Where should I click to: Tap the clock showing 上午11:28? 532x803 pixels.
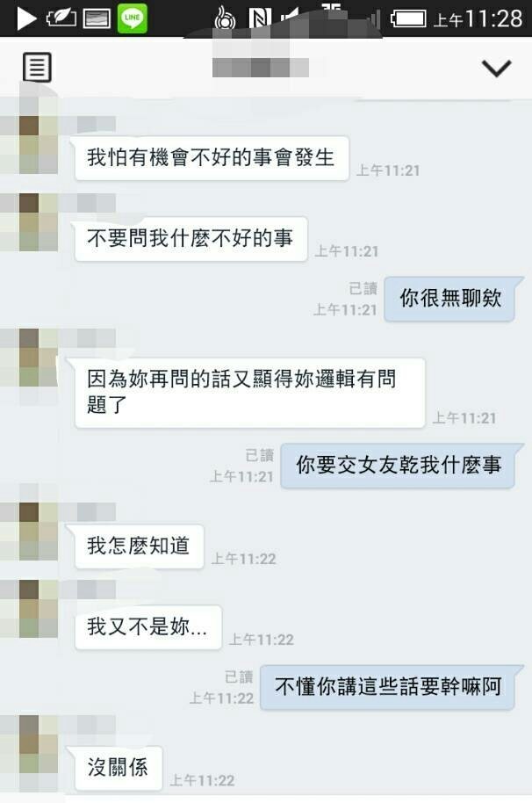[478, 19]
